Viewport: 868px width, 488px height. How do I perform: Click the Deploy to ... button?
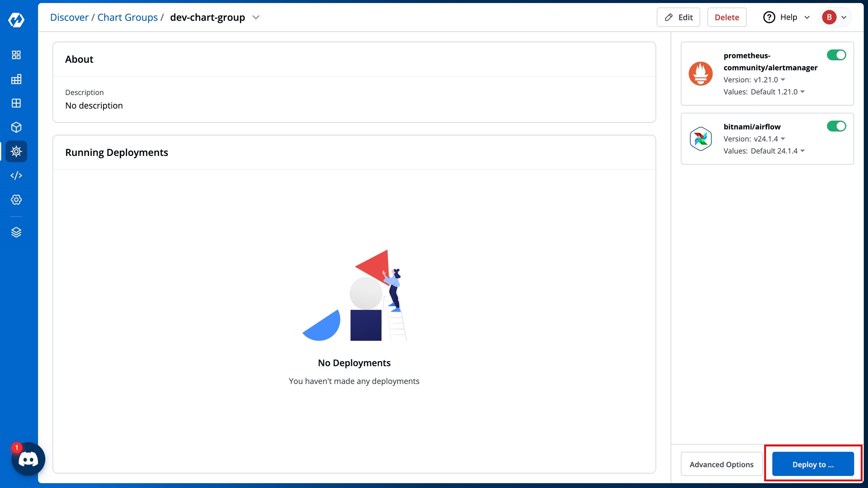[813, 464]
